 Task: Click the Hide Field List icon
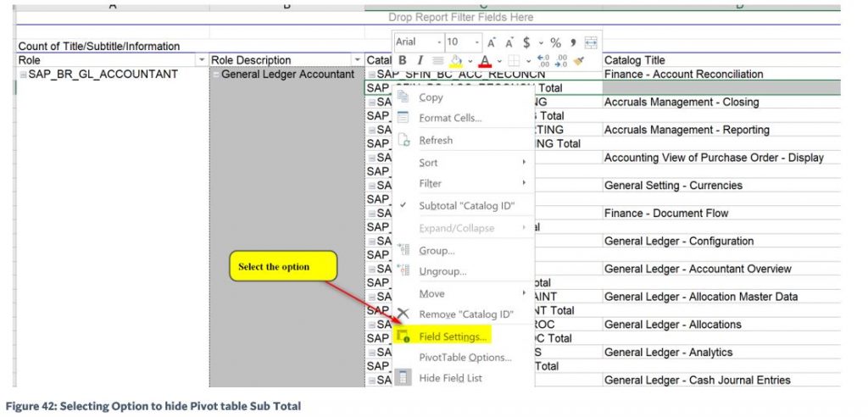tap(403, 378)
